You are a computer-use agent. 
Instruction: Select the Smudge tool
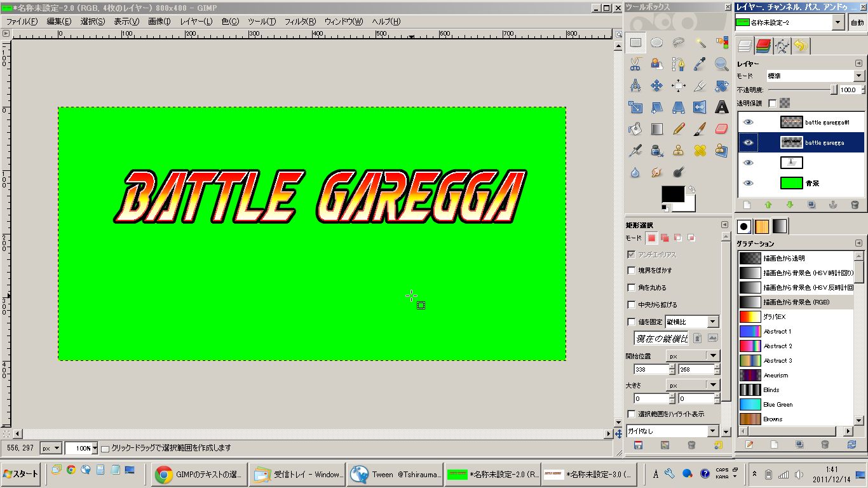[657, 172]
